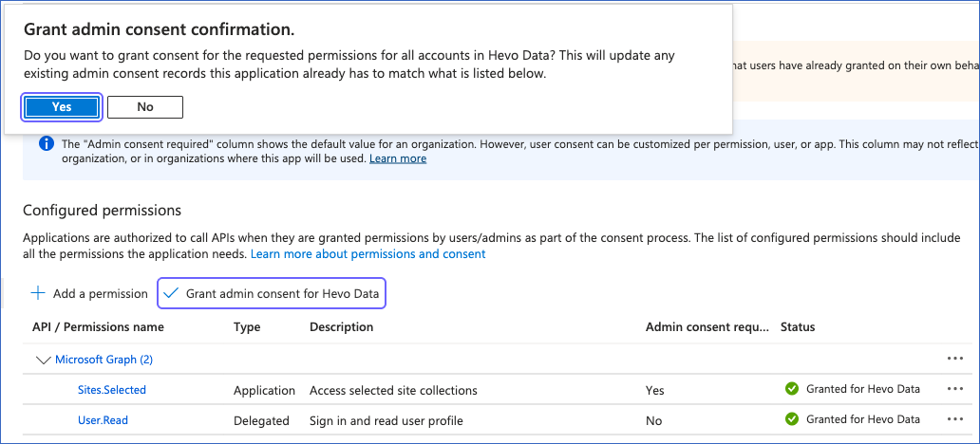
Task: Open more options for User.Read row
Action: [955, 419]
